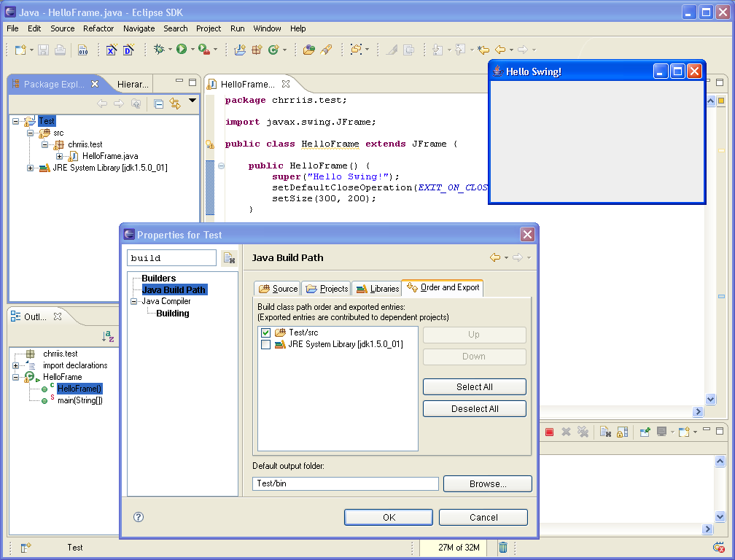735x560 pixels.
Task: Switch to the Source tab in Build Path
Action: click(x=278, y=289)
